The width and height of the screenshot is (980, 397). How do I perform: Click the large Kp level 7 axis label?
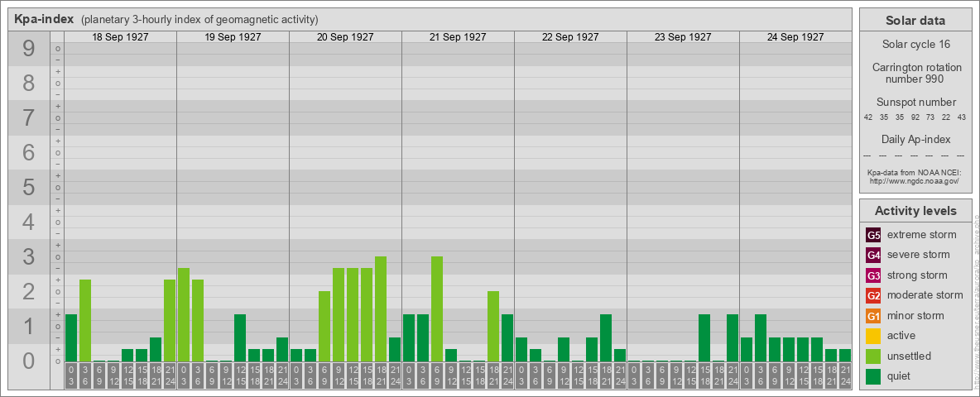coord(29,118)
